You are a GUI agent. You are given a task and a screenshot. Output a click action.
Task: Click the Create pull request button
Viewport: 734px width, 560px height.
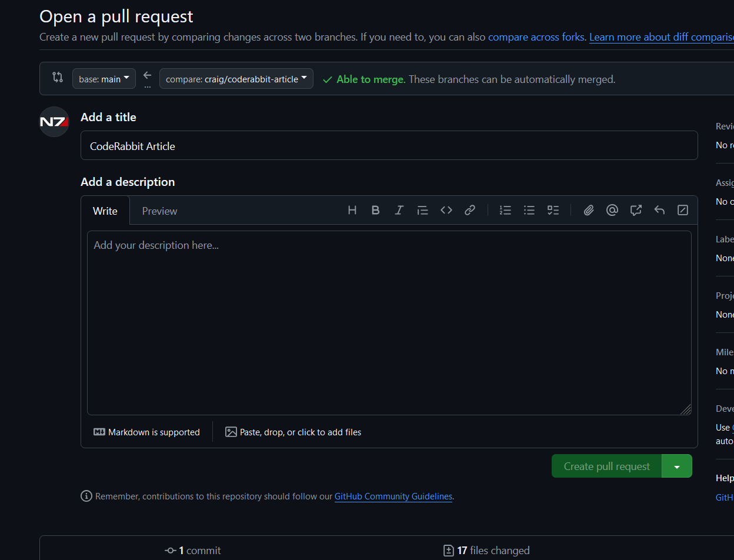(607, 466)
